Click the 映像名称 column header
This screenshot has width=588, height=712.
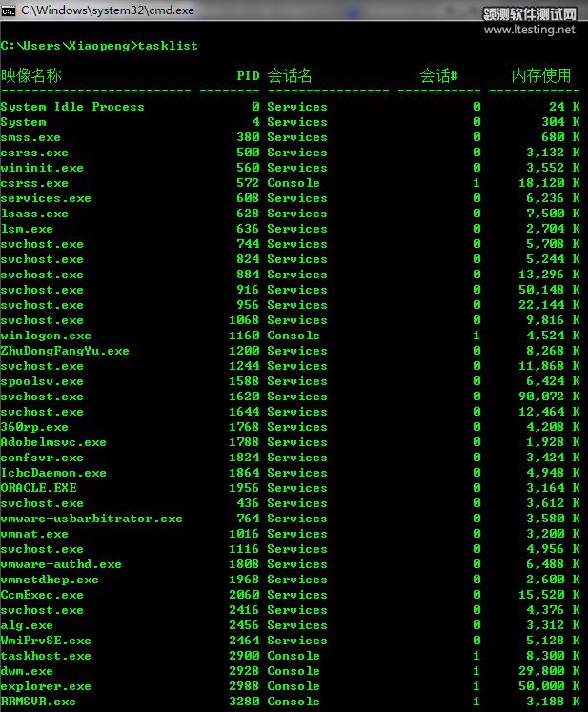pyautogui.click(x=31, y=75)
